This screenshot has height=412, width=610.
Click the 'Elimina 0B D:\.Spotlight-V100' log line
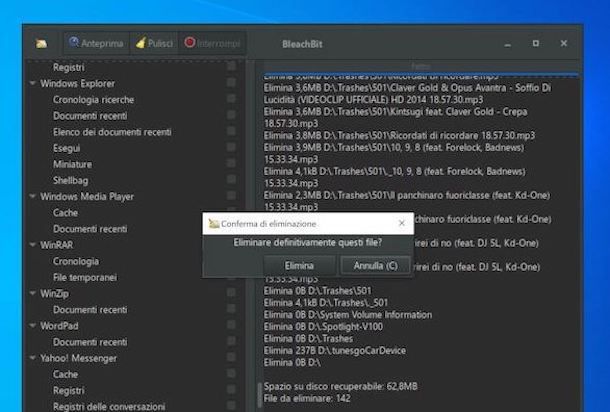point(323,326)
